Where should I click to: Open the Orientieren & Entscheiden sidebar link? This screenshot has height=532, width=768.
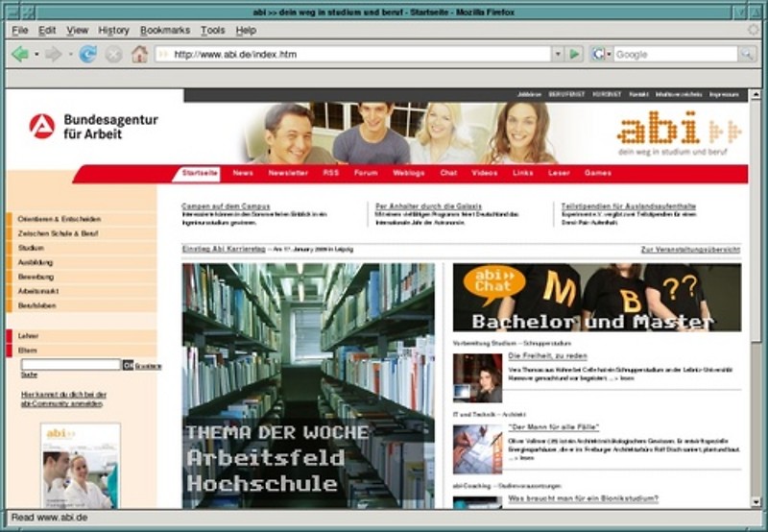coord(60,219)
